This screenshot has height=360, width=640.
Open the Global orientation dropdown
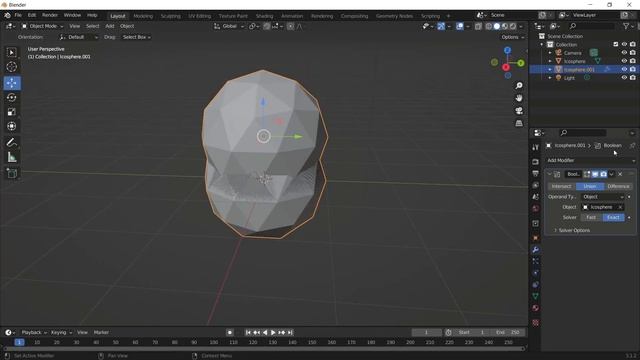click(x=229, y=26)
